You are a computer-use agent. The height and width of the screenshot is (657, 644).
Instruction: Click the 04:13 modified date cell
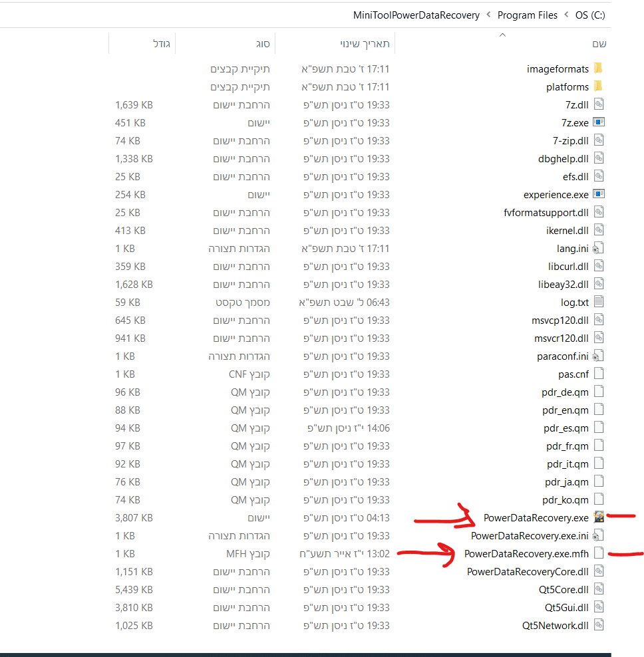pos(347,518)
